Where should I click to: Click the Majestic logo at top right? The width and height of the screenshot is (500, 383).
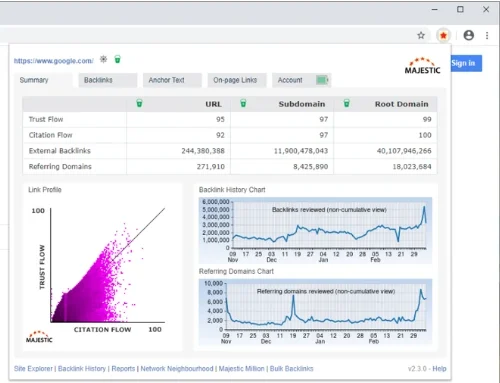pos(422,65)
